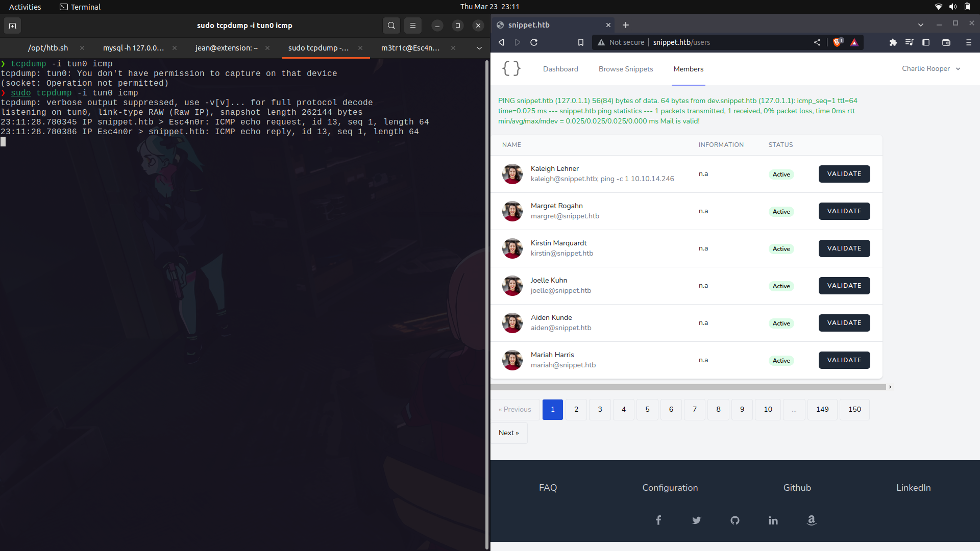This screenshot has height=551, width=980.
Task: Share the current page via share icon
Action: [x=817, y=42]
